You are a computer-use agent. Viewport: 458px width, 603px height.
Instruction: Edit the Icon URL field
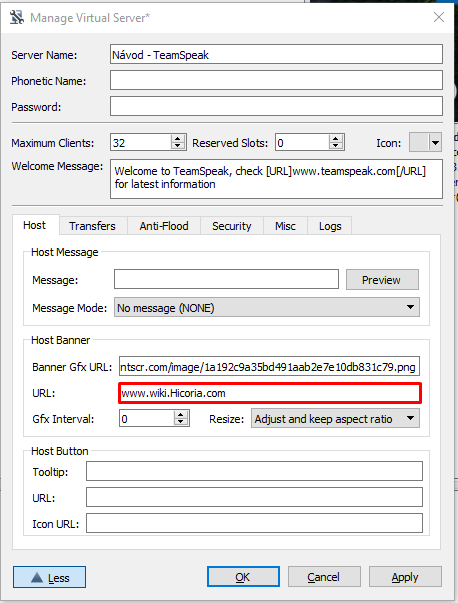coord(254,523)
